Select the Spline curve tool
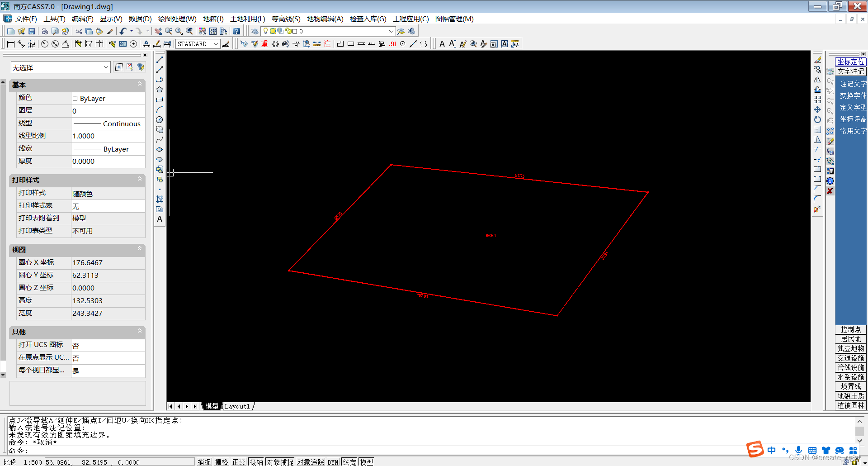Viewport: 868px width, 466px height. (x=160, y=139)
